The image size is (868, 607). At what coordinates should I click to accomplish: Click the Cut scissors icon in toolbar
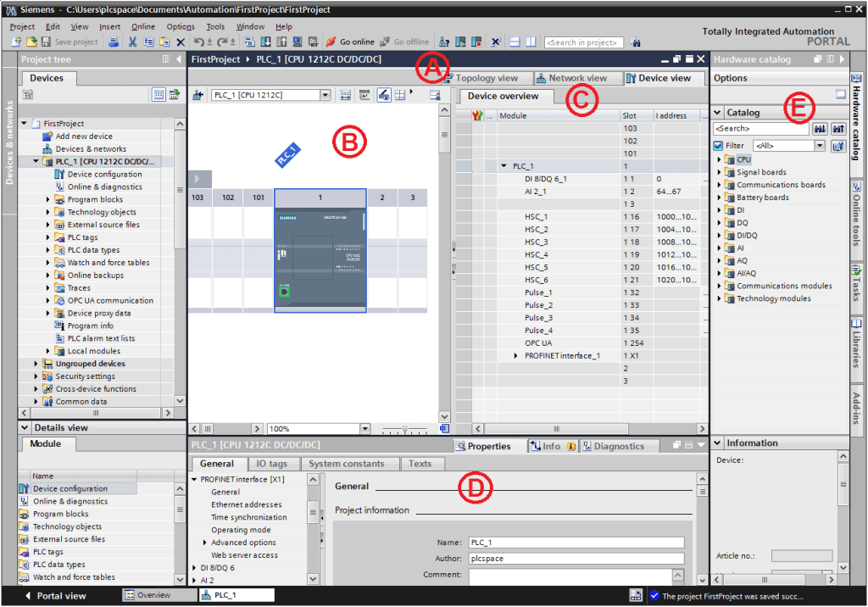133,42
